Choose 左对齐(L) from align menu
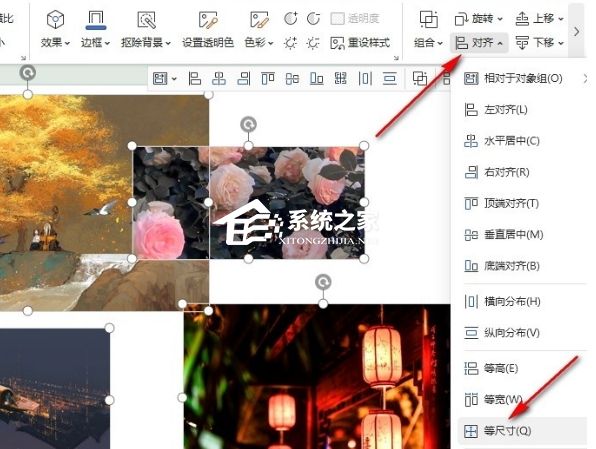This screenshot has height=449, width=596. (523, 110)
